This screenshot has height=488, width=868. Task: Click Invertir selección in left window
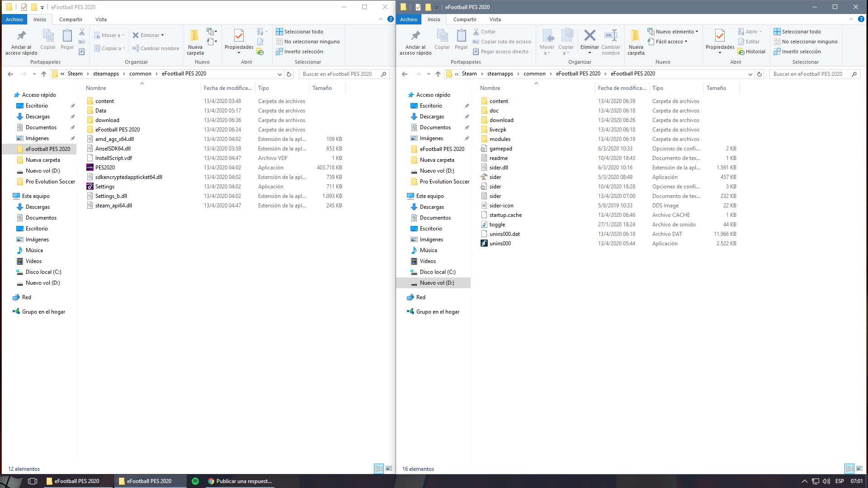300,52
